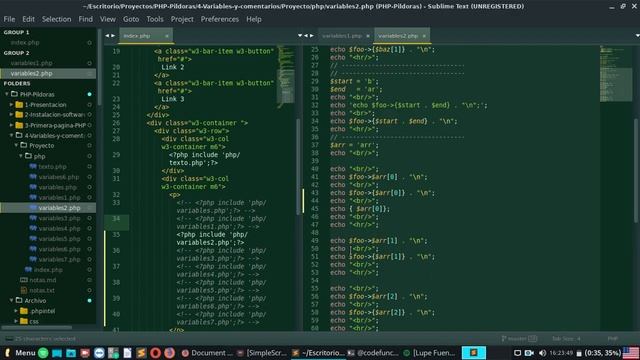Collapse the Proyecto folder
Screen dimensions: 640x360
16,145
